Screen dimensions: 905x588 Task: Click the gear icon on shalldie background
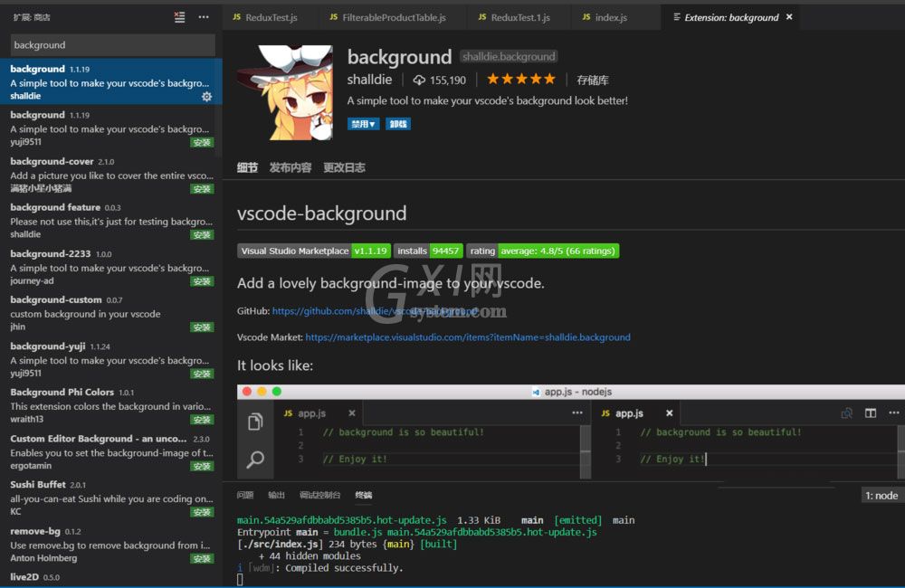[x=206, y=97]
